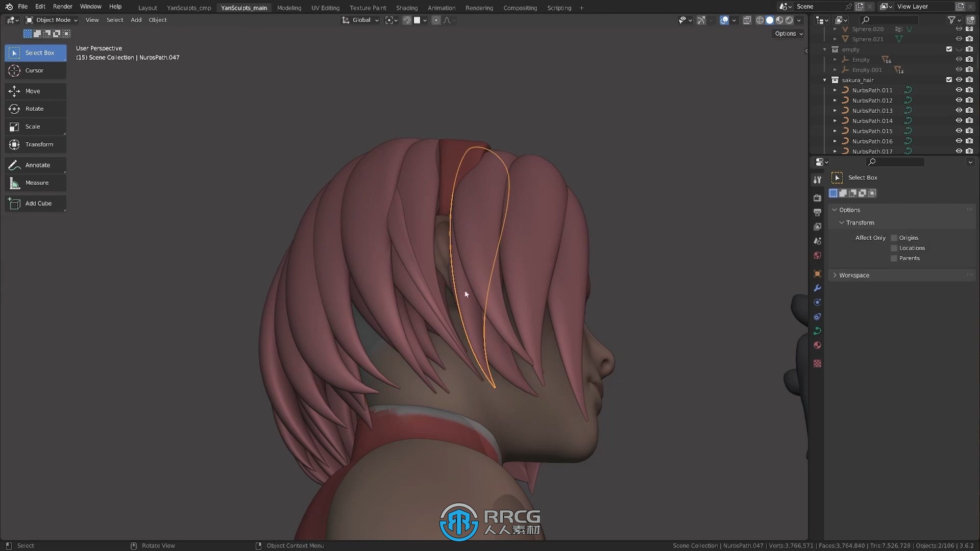Choose the Transform tool

tap(35, 144)
